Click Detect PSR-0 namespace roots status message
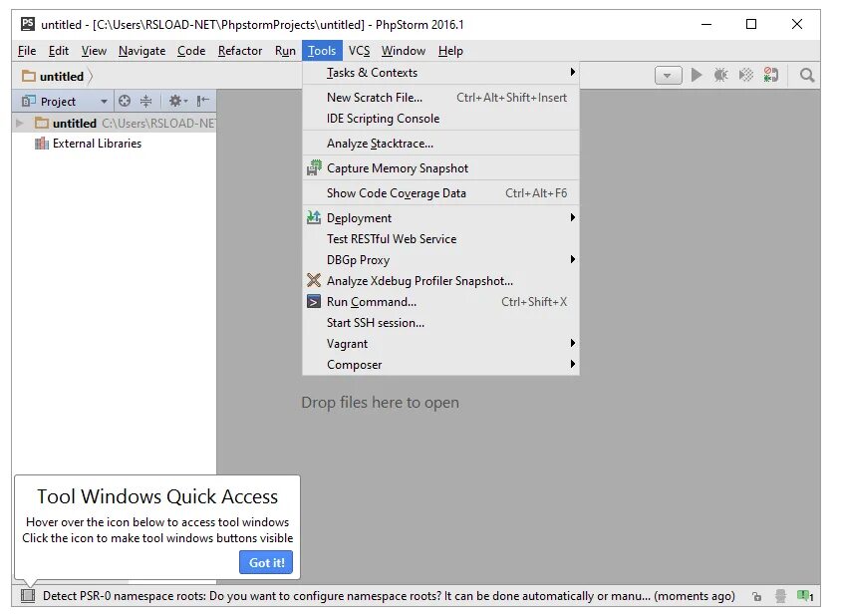The height and width of the screenshot is (616, 841). click(x=389, y=596)
